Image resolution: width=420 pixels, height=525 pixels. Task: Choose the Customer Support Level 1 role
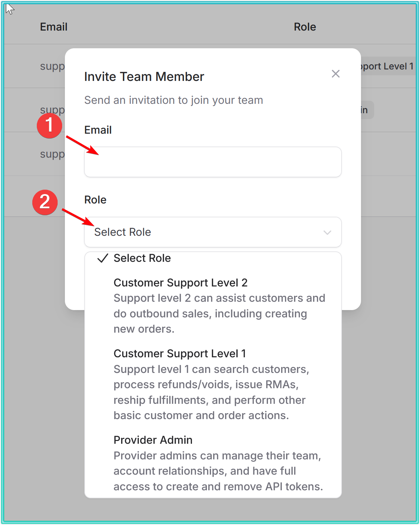point(180,354)
